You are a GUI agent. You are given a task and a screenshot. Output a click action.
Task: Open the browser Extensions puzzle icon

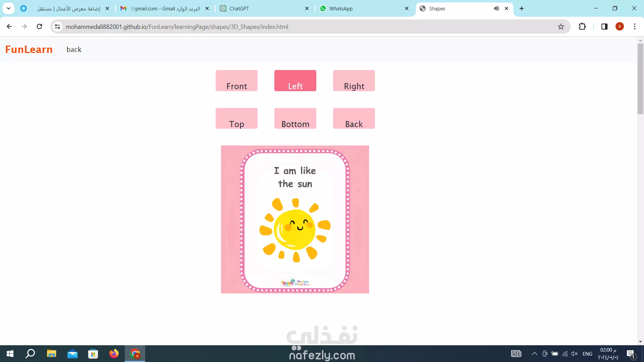582,26
